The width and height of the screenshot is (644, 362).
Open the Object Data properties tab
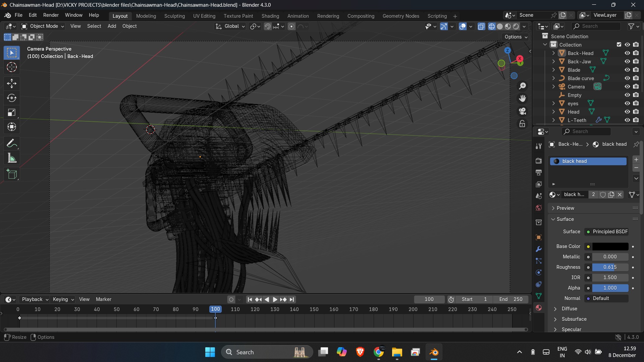(539, 296)
